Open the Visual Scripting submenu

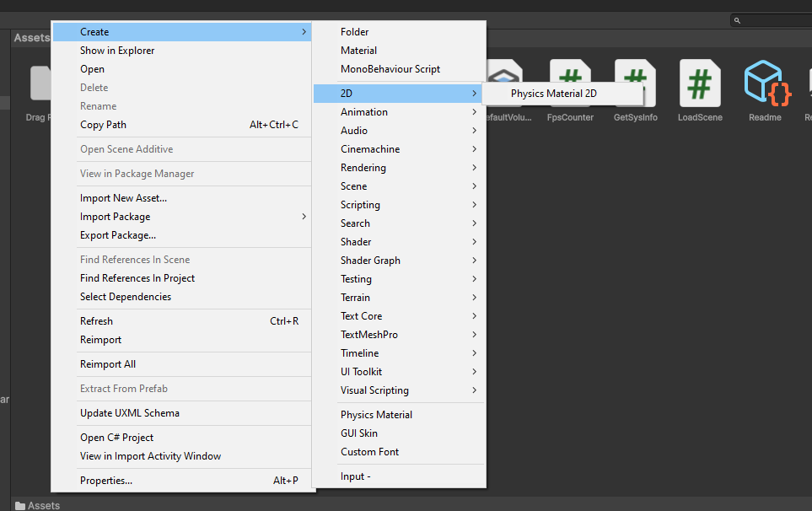(376, 390)
